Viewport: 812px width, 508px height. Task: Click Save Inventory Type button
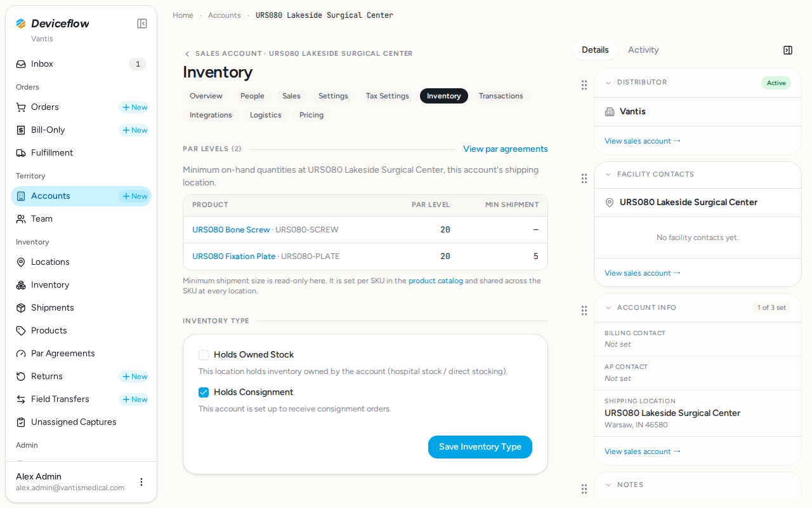[x=480, y=447]
